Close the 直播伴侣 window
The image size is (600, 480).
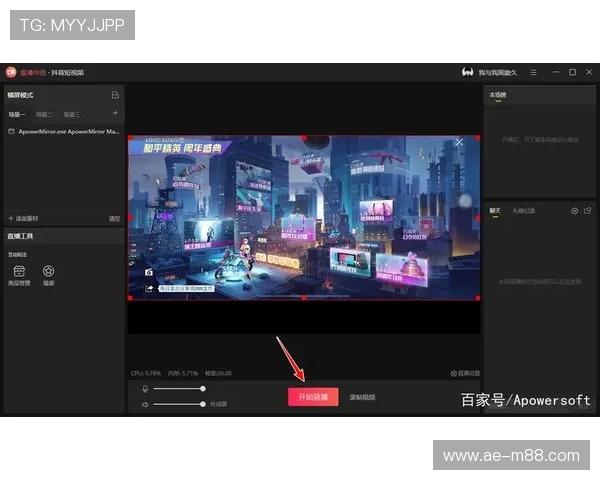tap(589, 72)
